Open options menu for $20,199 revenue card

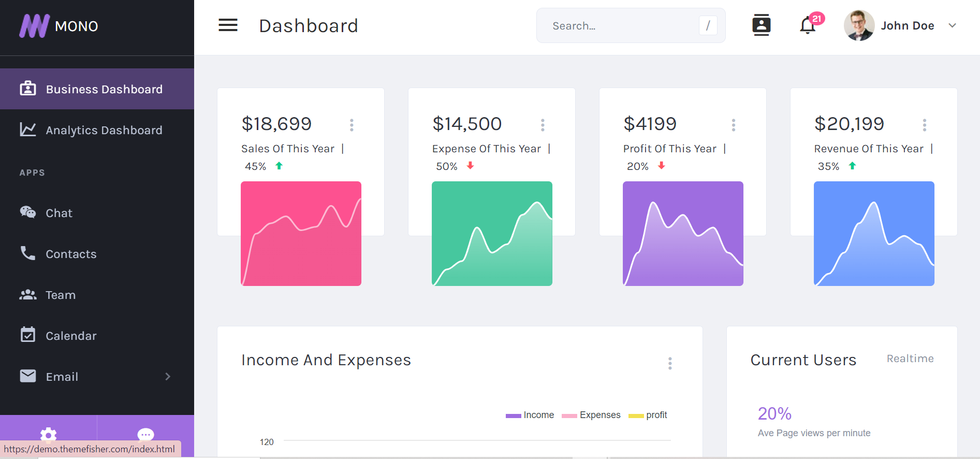[924, 125]
